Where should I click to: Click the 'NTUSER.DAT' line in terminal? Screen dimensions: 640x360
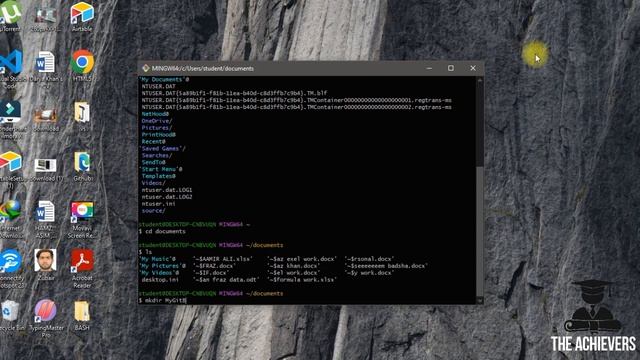(x=158, y=86)
